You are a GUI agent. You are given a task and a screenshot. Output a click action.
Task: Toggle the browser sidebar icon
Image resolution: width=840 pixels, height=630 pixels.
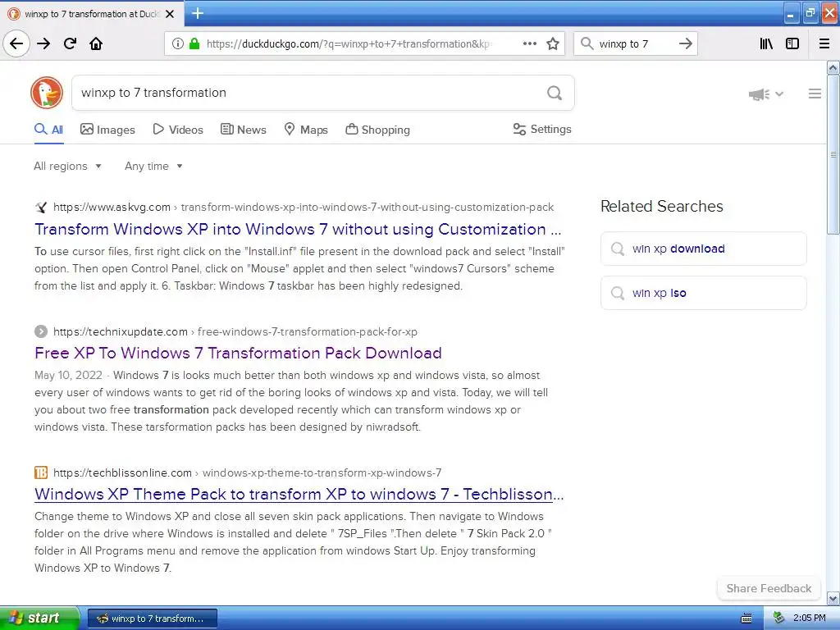792,43
